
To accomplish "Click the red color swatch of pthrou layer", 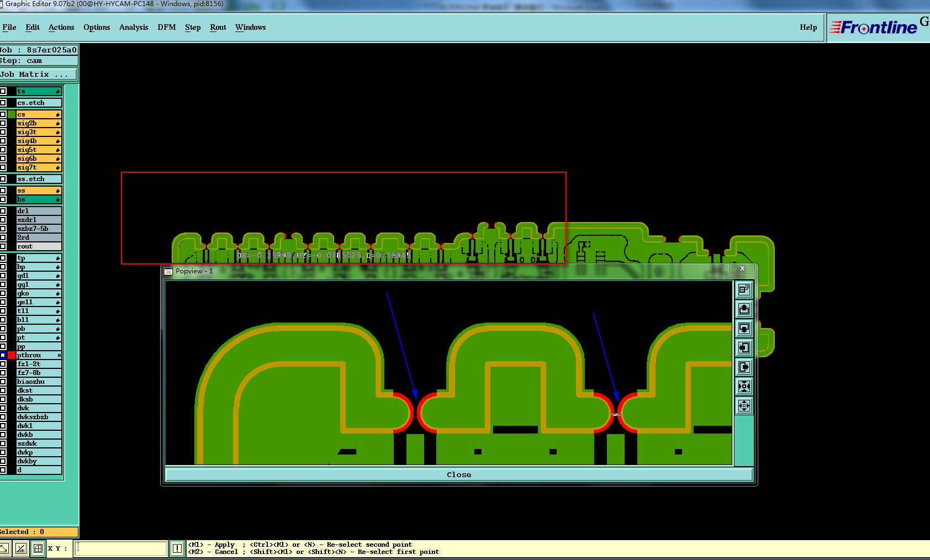I will (12, 355).
